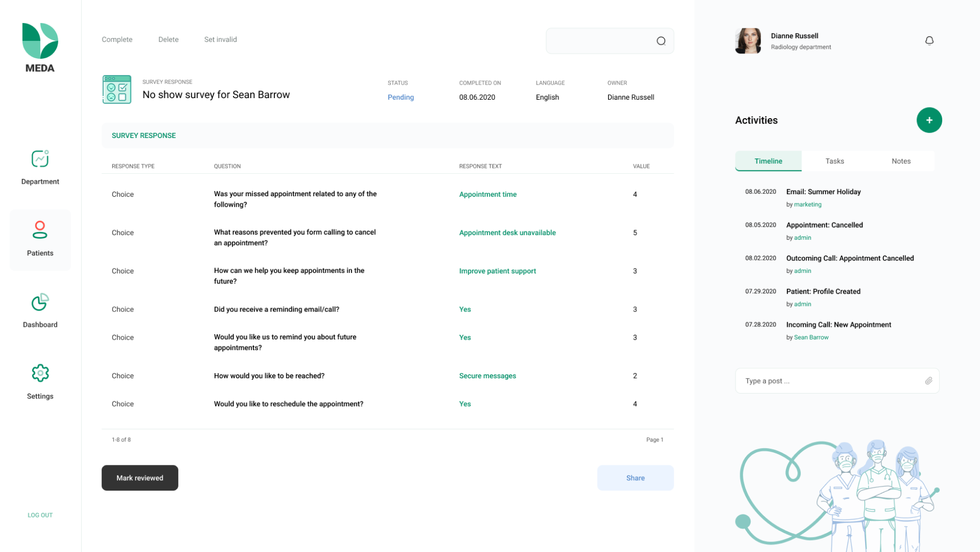
Task: Open Settings gear icon
Action: (40, 373)
